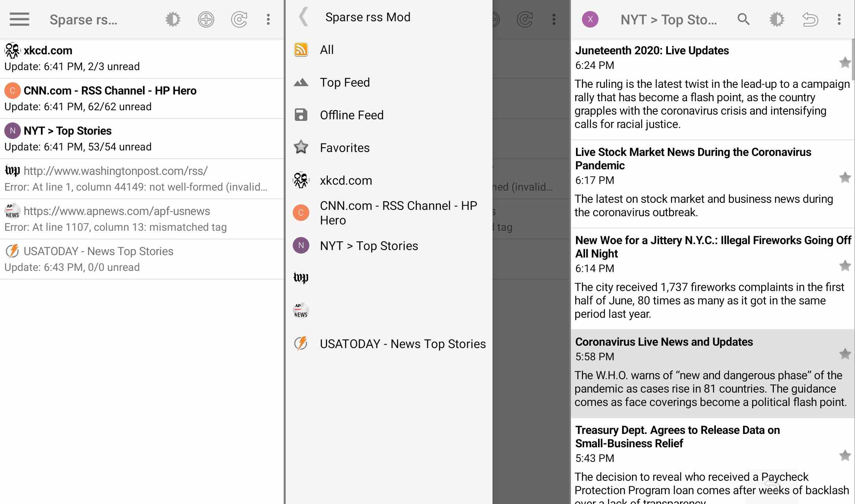This screenshot has width=855, height=504.
Task: Tap the Washington Post icon in the drawer
Action: coord(301,278)
